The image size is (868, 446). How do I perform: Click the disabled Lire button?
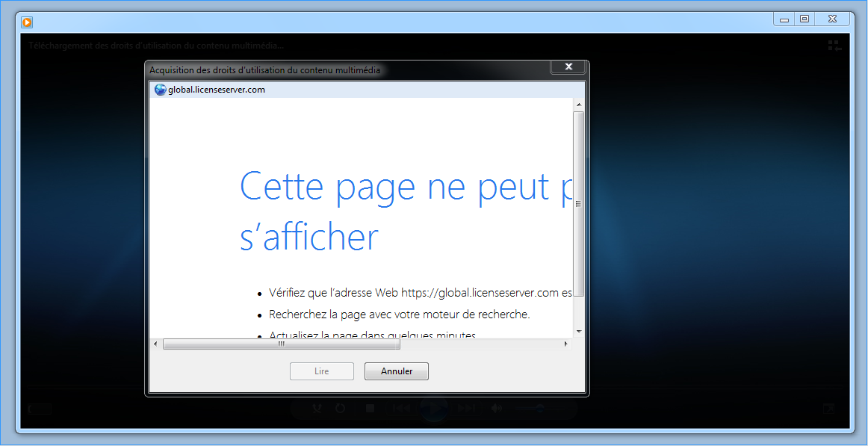(322, 371)
